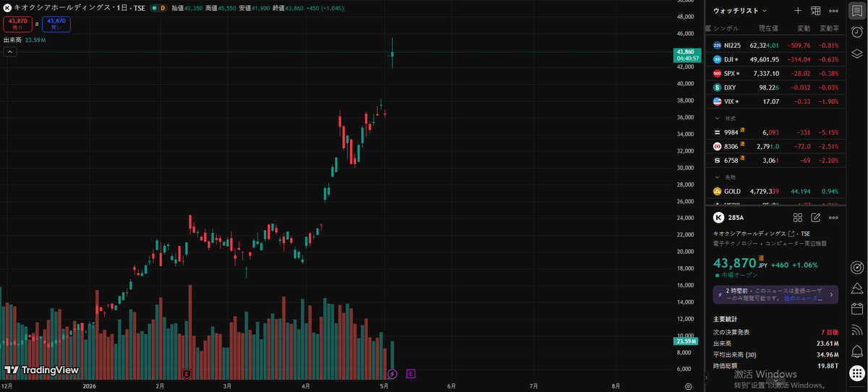Click the Kioxia K logo in chart header
Image resolution: width=868 pixels, height=392 pixels.
7,7
